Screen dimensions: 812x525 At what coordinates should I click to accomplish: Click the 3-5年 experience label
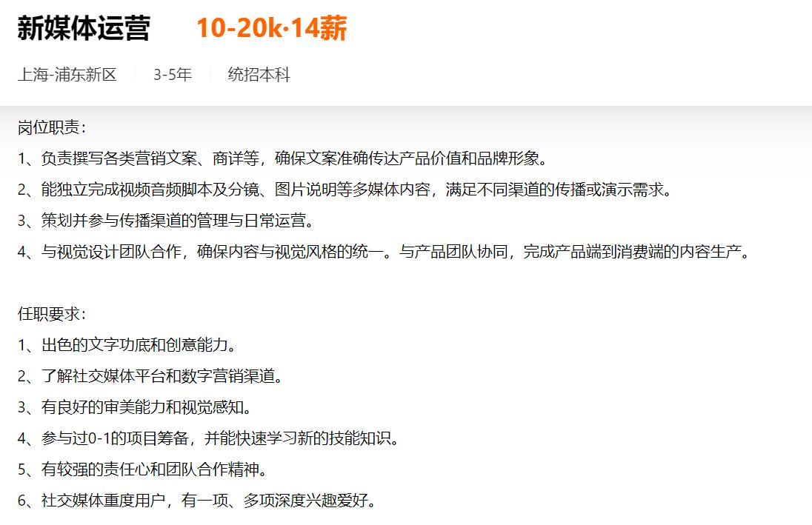(173, 75)
